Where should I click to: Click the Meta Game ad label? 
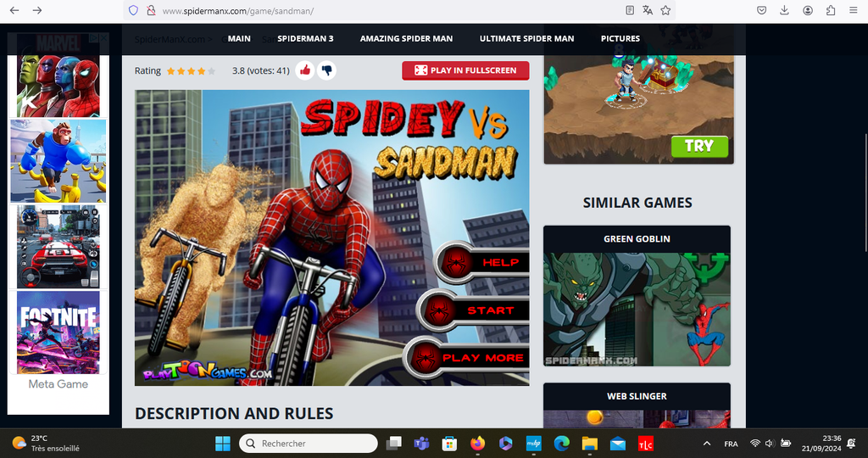click(x=58, y=384)
